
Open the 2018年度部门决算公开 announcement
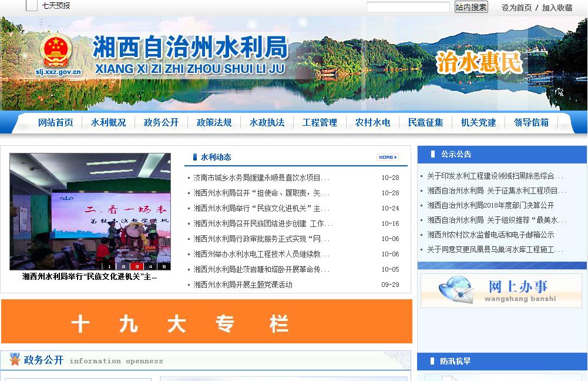[490, 205]
